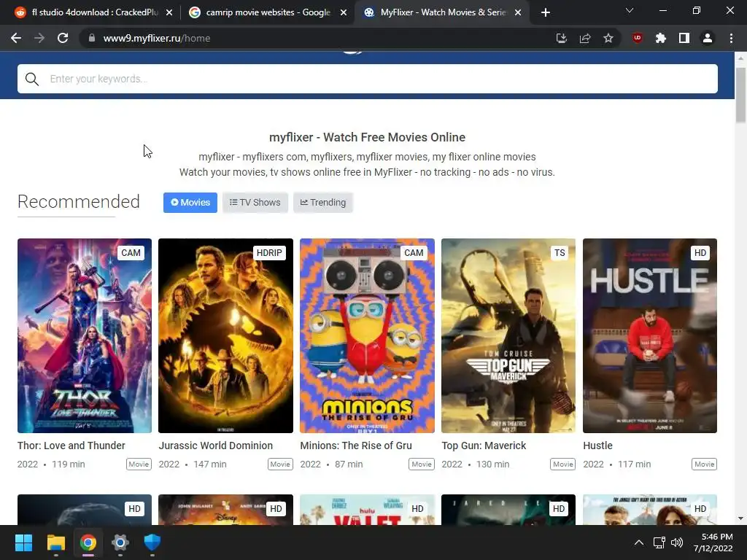Image resolution: width=747 pixels, height=560 pixels.
Task: Open the Windows Start menu
Action: (23, 542)
